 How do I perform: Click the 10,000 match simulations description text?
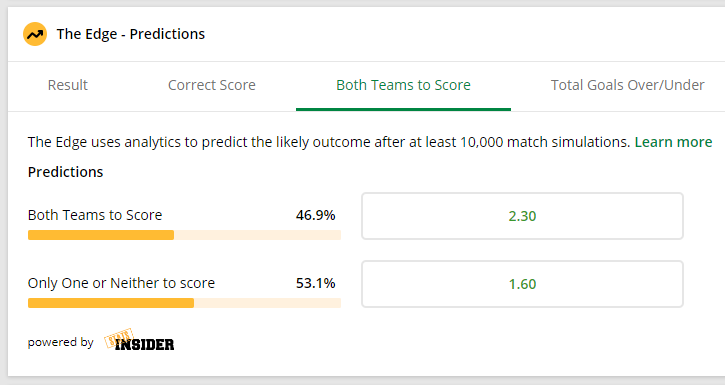(x=329, y=142)
